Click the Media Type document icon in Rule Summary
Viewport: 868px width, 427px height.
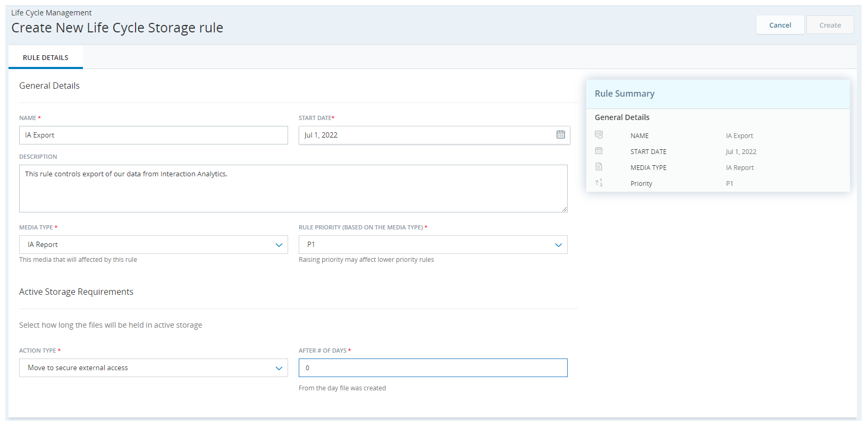pyautogui.click(x=599, y=167)
